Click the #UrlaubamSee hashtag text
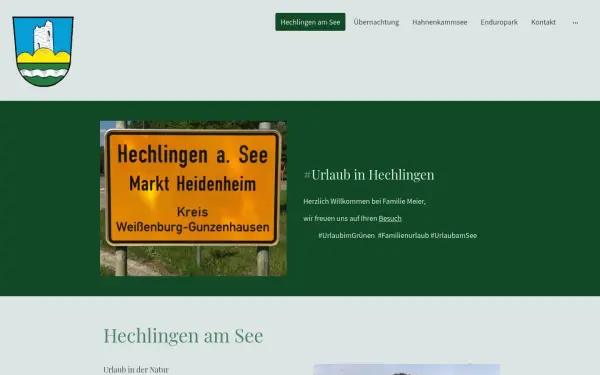The image size is (600, 375). click(454, 235)
